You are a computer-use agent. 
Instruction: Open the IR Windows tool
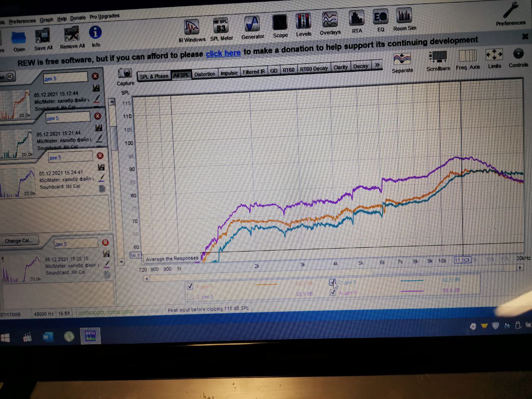coord(192,31)
